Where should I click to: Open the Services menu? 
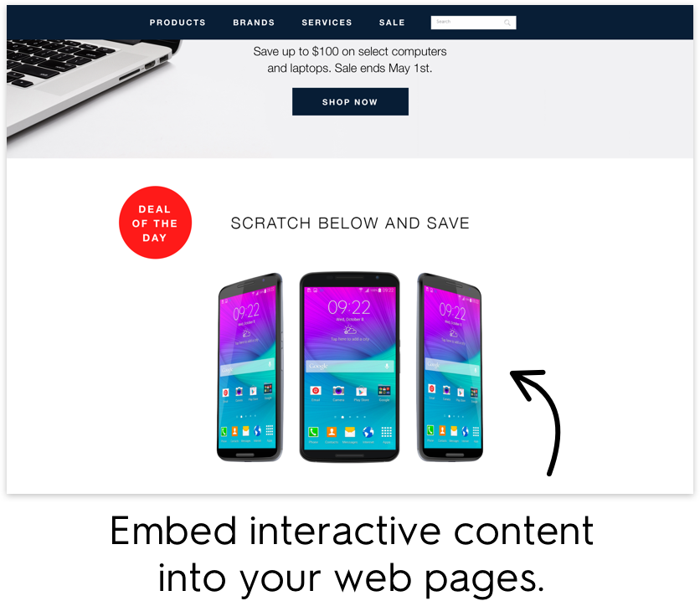pyautogui.click(x=327, y=23)
